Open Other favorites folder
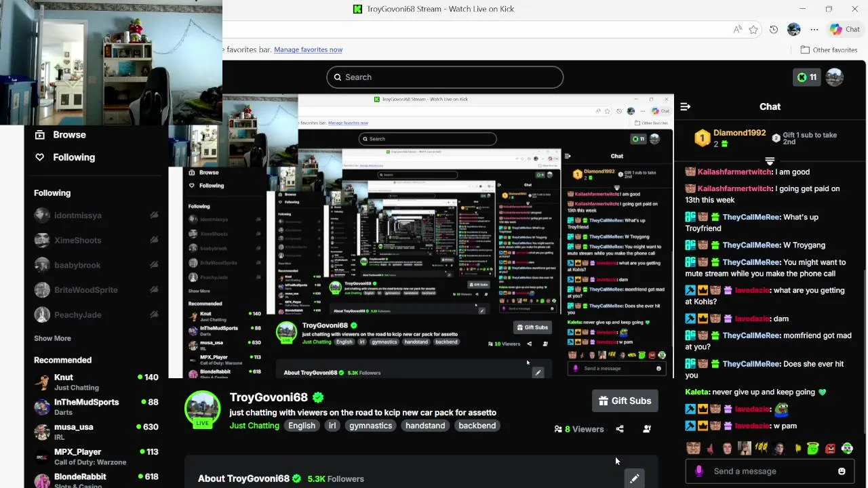Viewport: 868px width, 488px height. (829, 49)
